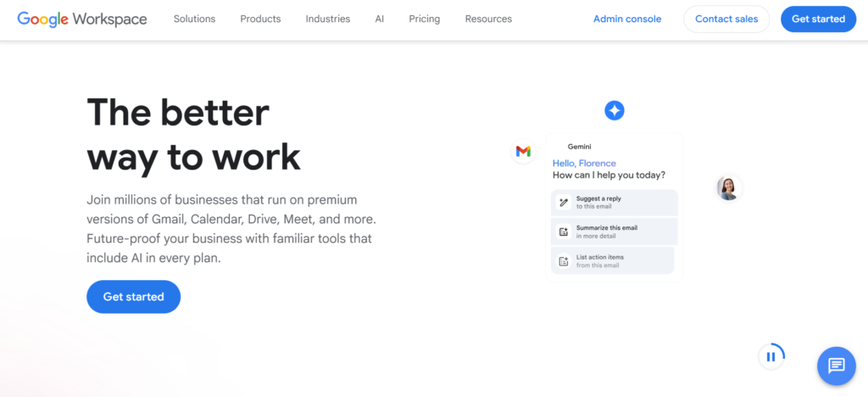
Task: Click the Suggest a reply pencil icon
Action: (564, 203)
